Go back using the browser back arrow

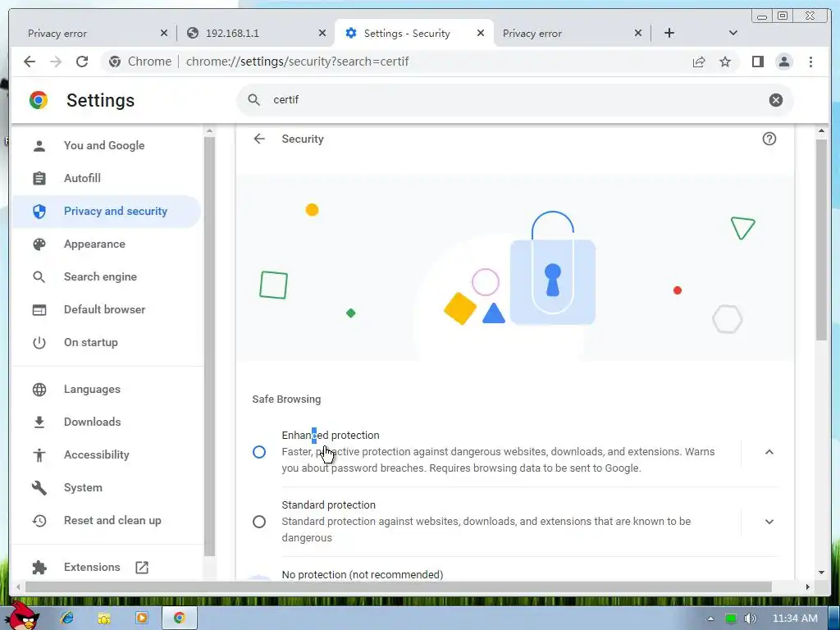[30, 62]
